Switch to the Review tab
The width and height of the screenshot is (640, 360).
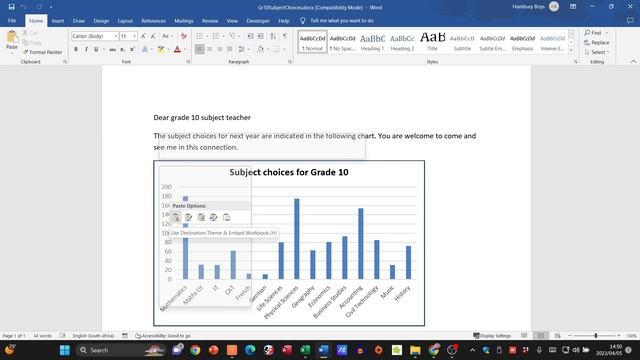pyautogui.click(x=210, y=20)
